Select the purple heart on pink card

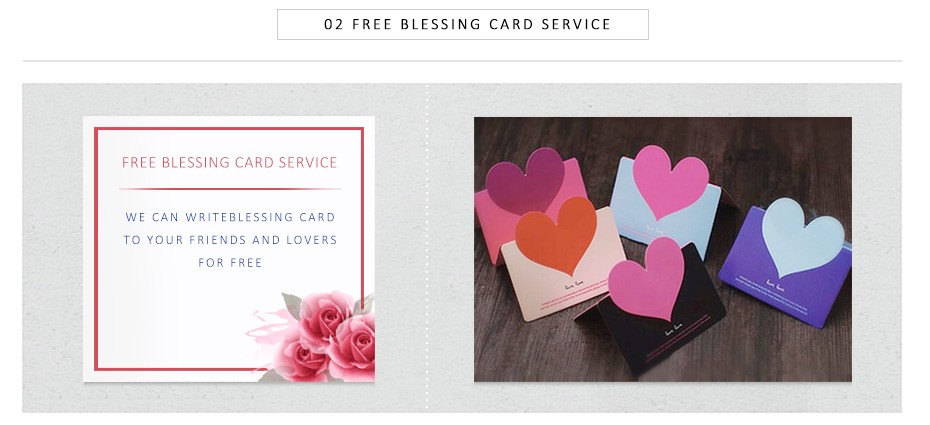[525, 181]
